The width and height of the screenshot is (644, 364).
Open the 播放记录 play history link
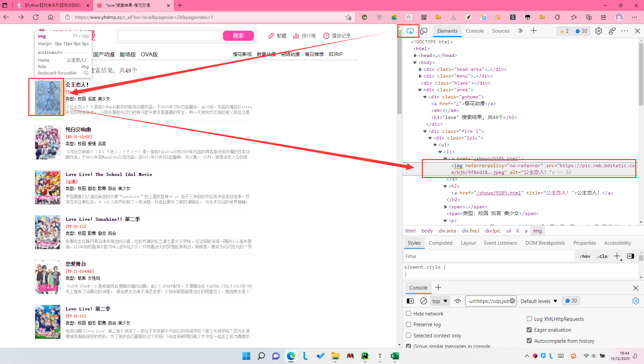pos(337,36)
